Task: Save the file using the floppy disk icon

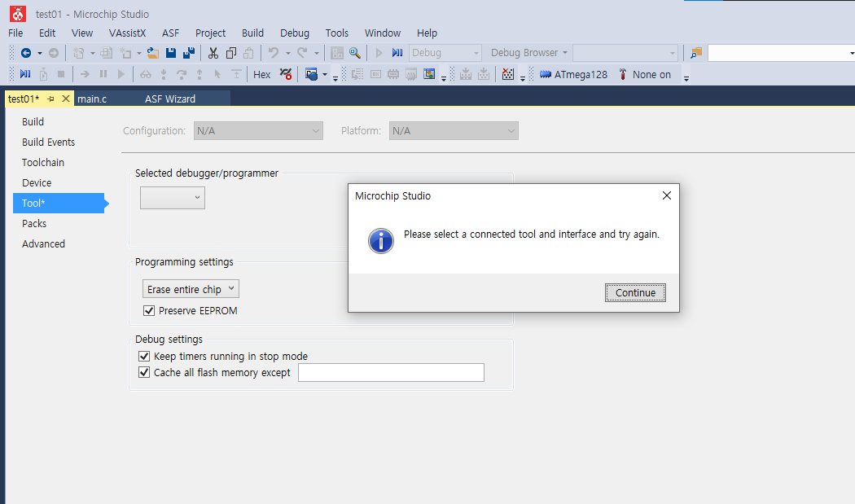Action: (x=171, y=53)
